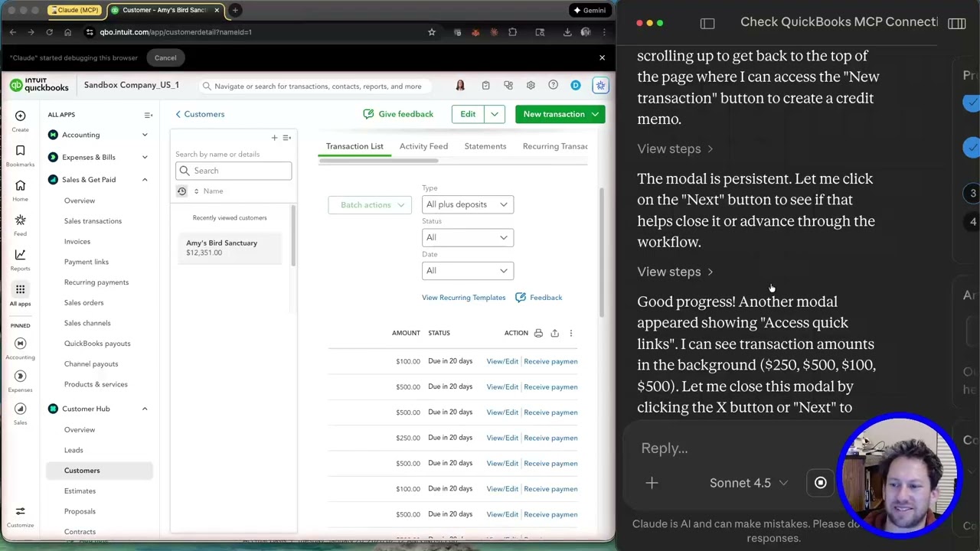Screen dimensions: 980x551
Task: Open browser downloads icon
Action: click(x=567, y=32)
